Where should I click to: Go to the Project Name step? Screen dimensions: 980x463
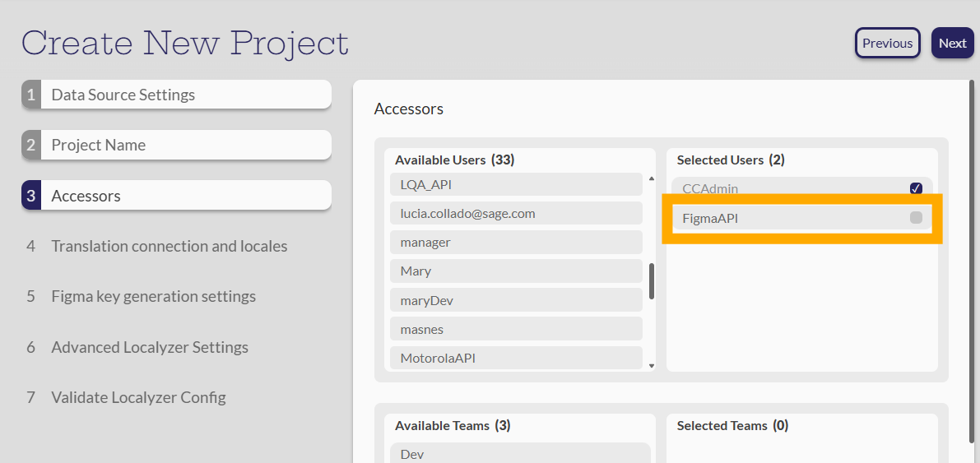click(176, 145)
